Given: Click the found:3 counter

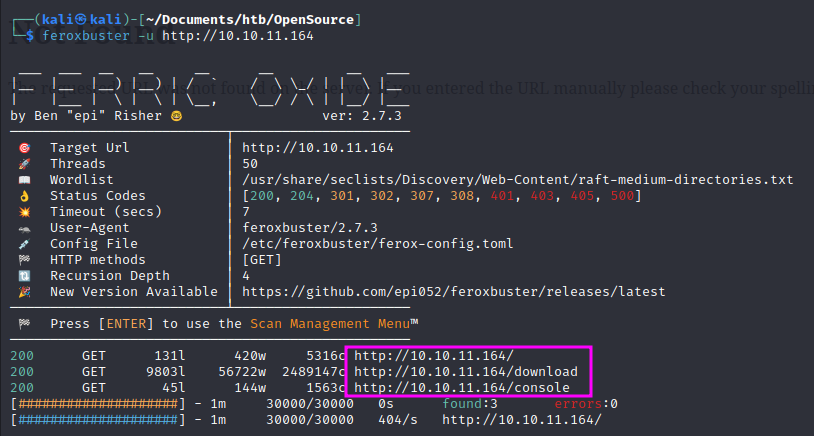Looking at the screenshot, I should coord(470,404).
